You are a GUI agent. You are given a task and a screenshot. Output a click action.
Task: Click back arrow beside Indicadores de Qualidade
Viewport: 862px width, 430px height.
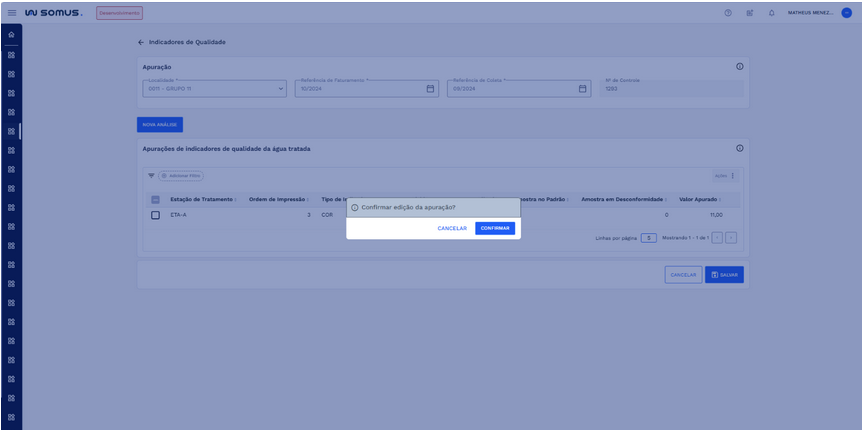coord(141,42)
